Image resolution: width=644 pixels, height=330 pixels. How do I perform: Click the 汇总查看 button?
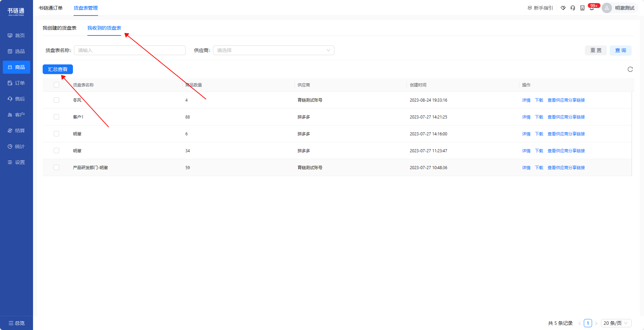pos(58,69)
